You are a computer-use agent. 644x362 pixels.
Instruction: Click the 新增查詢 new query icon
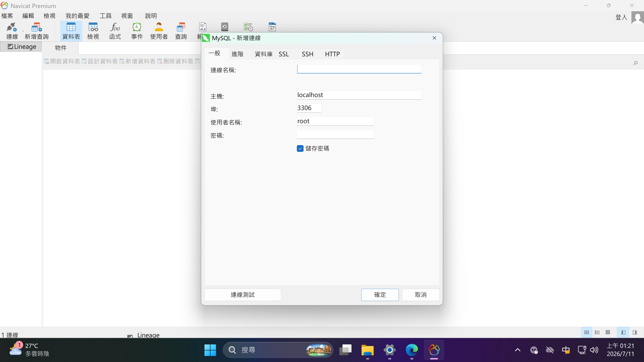coord(37,31)
